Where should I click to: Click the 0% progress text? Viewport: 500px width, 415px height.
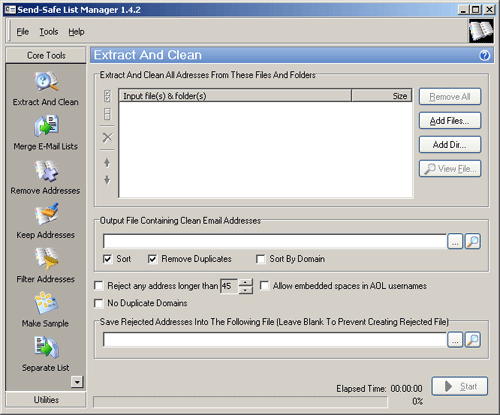[417, 401]
